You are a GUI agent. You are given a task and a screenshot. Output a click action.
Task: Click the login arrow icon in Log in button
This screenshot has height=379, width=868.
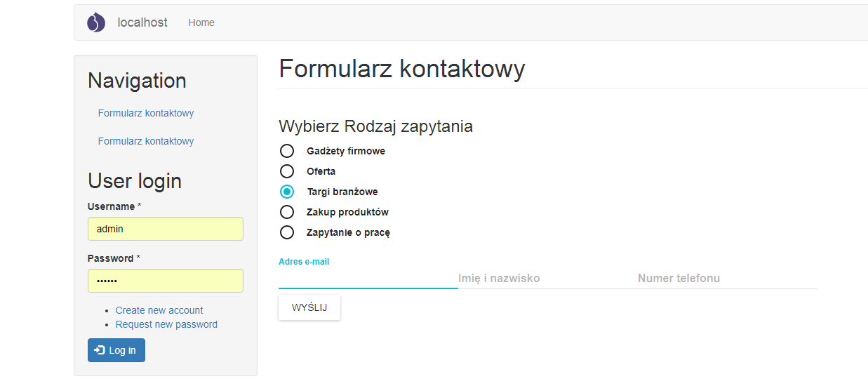pyautogui.click(x=100, y=350)
